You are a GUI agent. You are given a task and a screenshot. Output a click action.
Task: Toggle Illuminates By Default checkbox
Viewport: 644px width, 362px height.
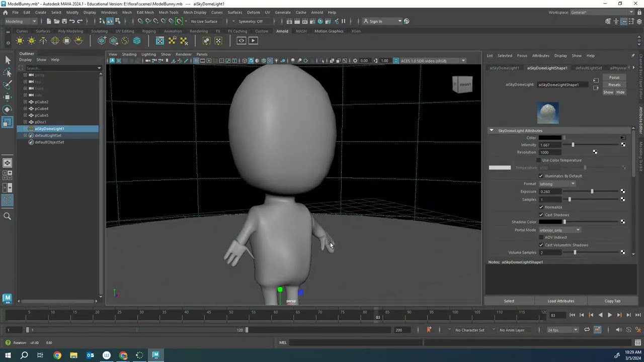tap(541, 176)
